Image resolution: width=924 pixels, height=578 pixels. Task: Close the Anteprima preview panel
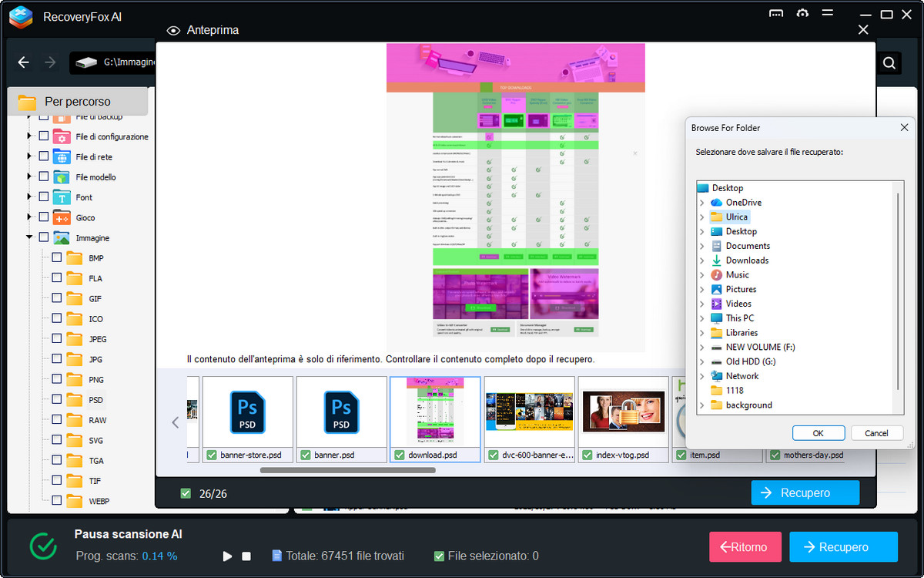point(863,30)
